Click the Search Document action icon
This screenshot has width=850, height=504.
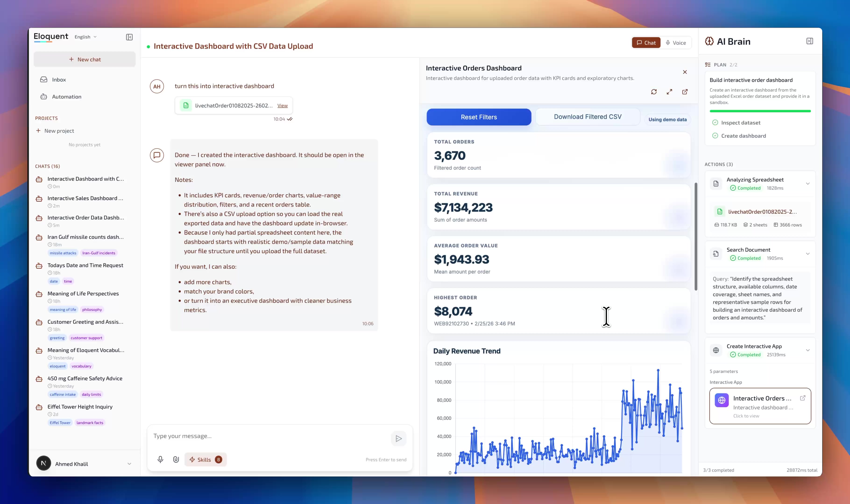coord(716,254)
